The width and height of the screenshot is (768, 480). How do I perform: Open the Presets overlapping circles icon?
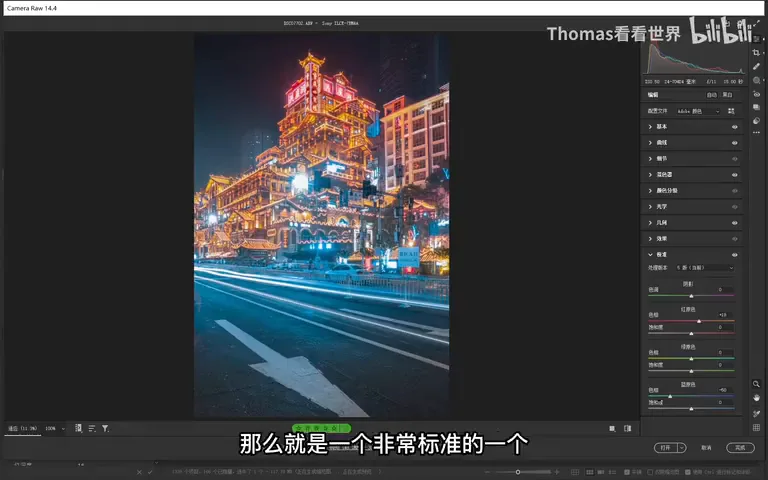tap(756, 120)
